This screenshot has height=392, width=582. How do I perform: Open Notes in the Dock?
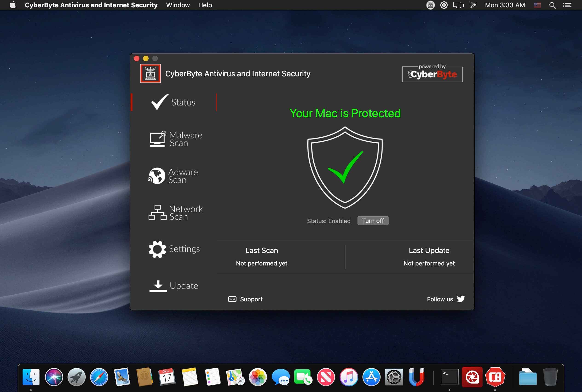190,377
